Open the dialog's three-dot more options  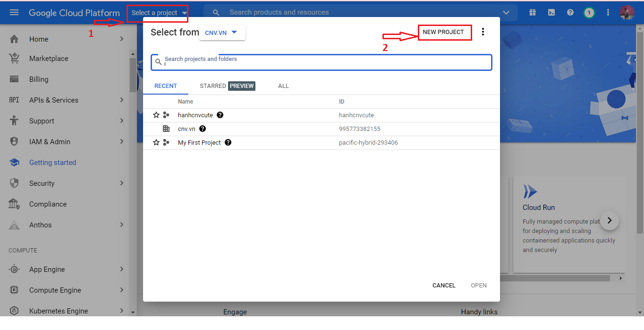[x=483, y=32]
